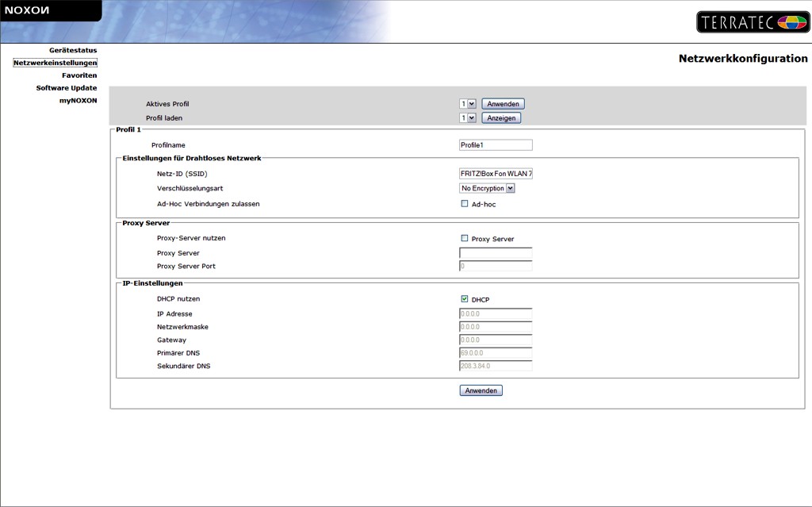Open the Profil laden dropdown
Image resolution: width=812 pixels, height=507 pixels.
coord(467,118)
